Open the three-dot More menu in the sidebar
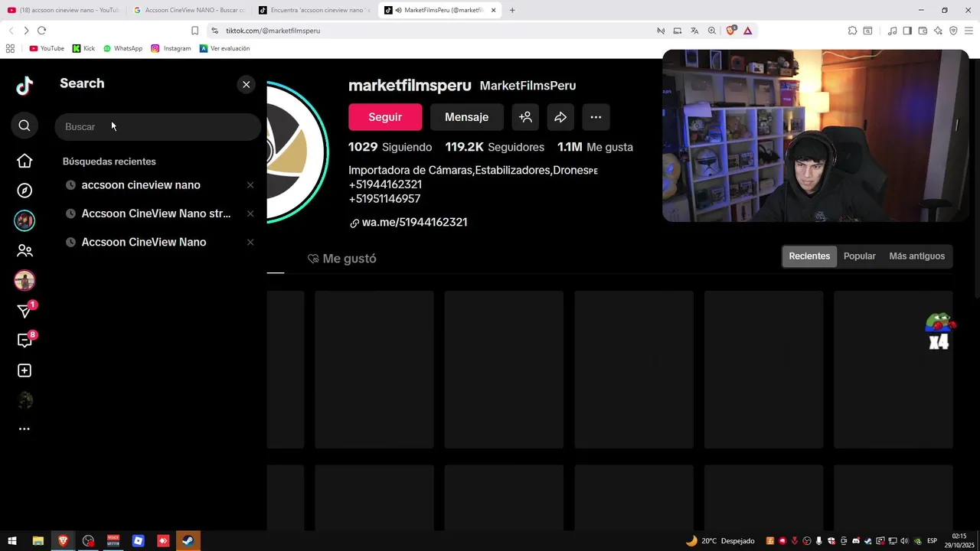The height and width of the screenshot is (551, 980). click(24, 429)
